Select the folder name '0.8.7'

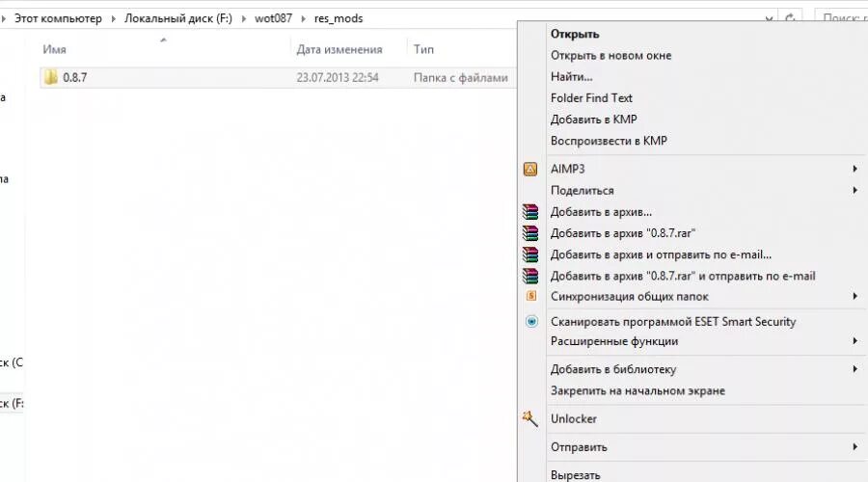74,77
